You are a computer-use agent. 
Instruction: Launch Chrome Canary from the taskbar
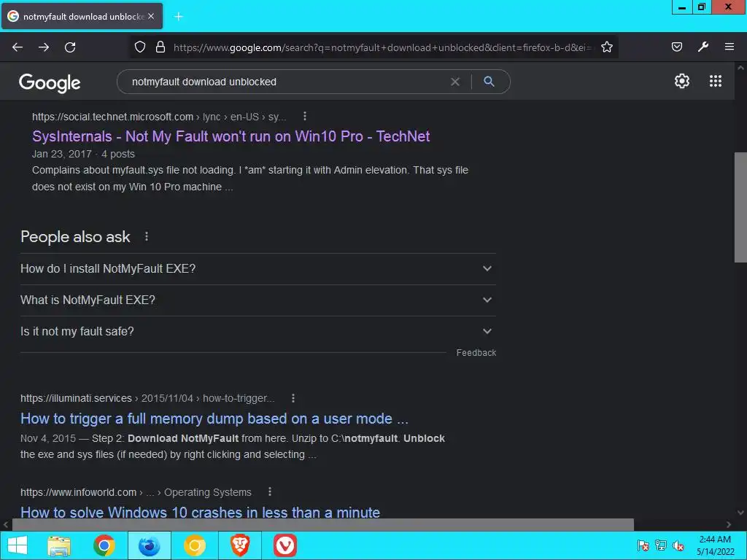194,545
